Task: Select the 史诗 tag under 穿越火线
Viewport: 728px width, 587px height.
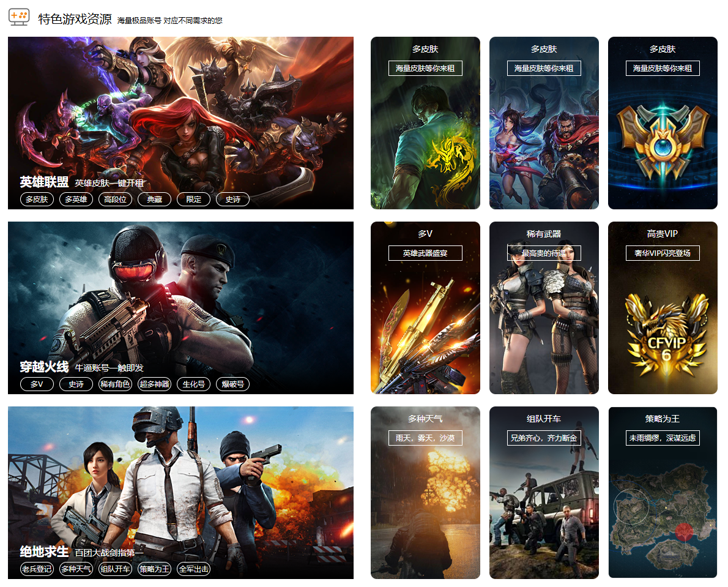Action: 76,384
